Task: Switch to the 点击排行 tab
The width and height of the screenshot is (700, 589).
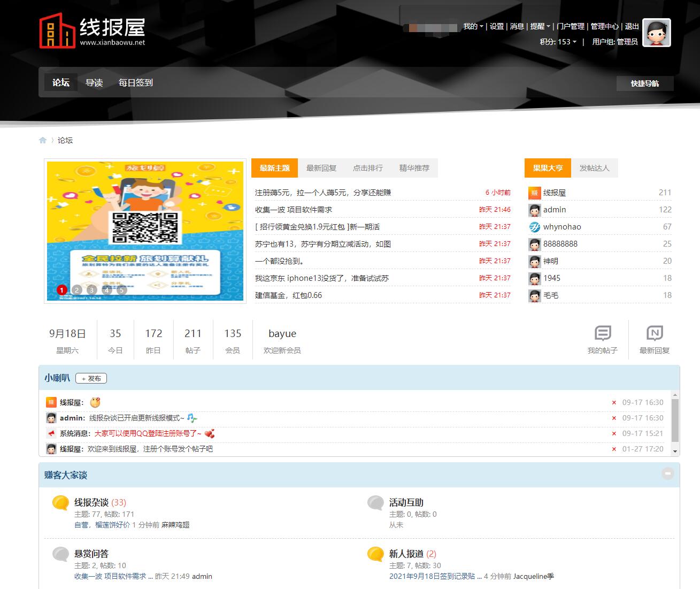Action: (x=367, y=167)
